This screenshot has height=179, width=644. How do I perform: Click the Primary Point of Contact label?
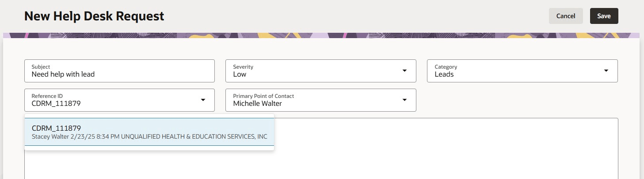[x=263, y=96]
